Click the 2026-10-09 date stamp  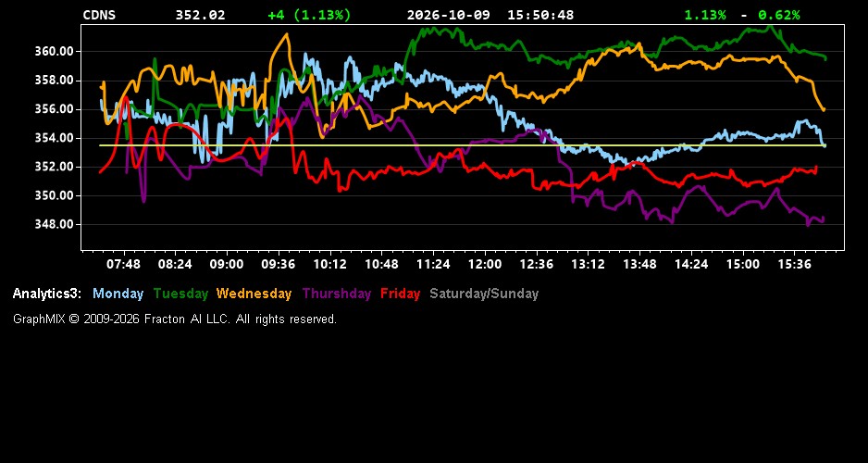click(x=449, y=16)
